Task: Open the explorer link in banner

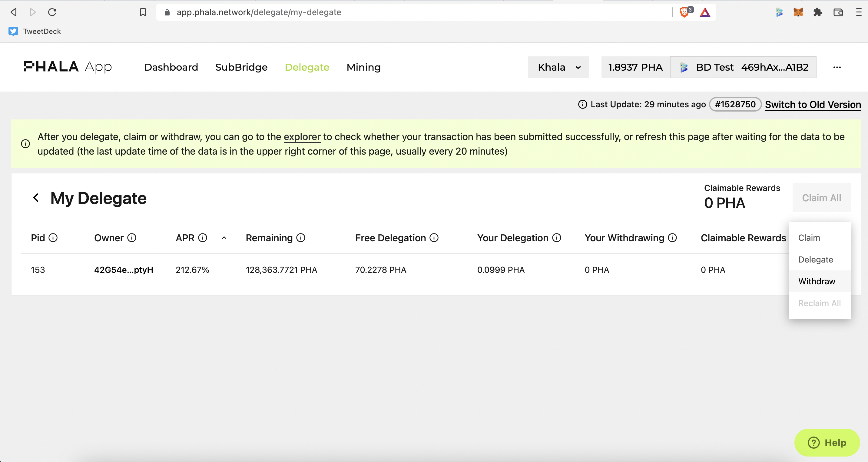Action: (x=302, y=137)
